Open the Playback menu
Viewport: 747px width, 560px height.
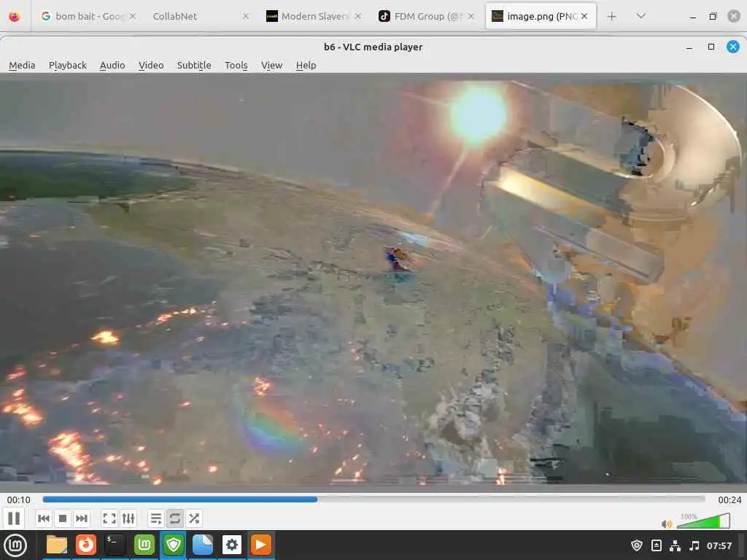(68, 65)
